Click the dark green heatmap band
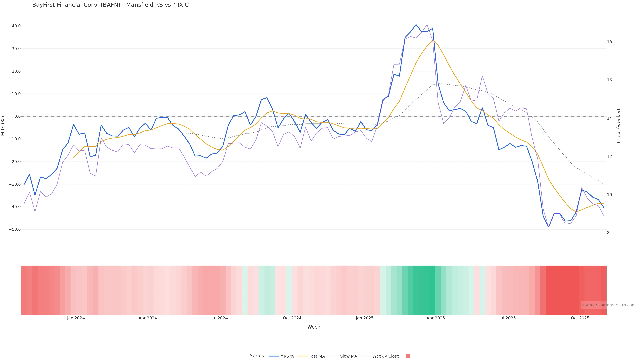Image resolution: width=644 pixels, height=362 pixels. pyautogui.click(x=424, y=290)
